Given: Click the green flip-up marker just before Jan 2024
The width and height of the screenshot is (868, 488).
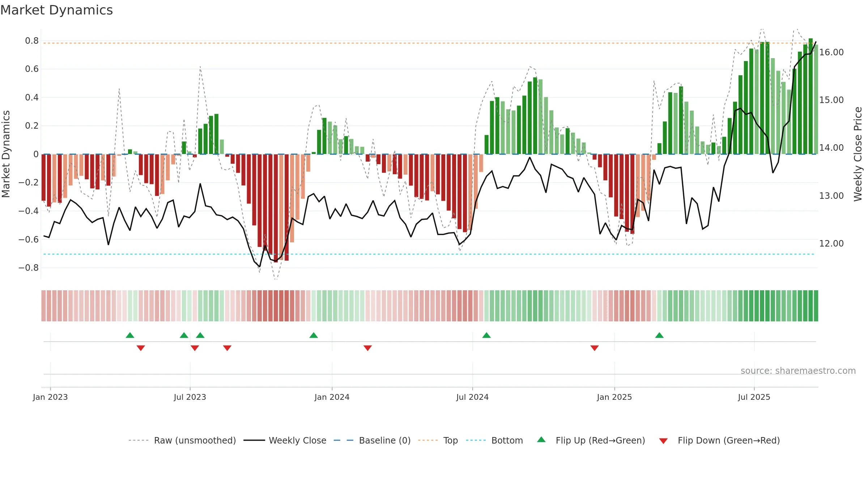Looking at the screenshot, I should pos(314,335).
